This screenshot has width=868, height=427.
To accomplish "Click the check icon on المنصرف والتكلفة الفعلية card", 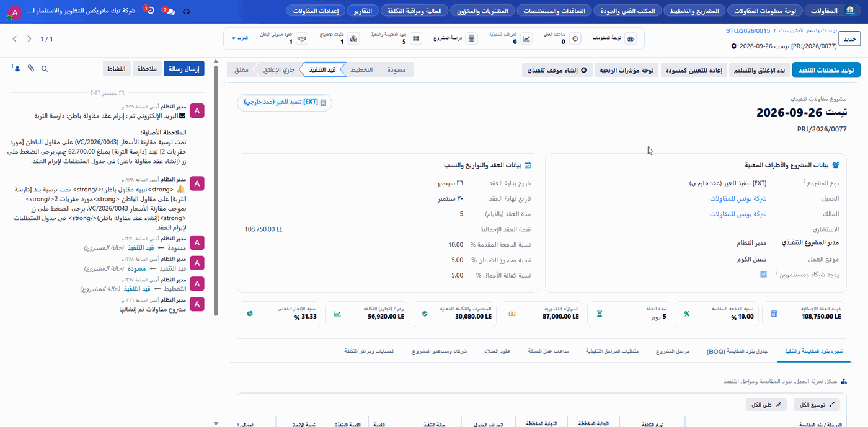I will pos(425,314).
